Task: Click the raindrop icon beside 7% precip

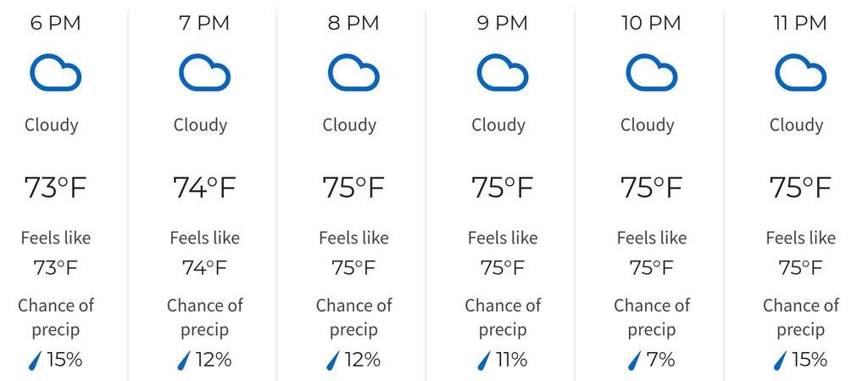Action: click(634, 361)
